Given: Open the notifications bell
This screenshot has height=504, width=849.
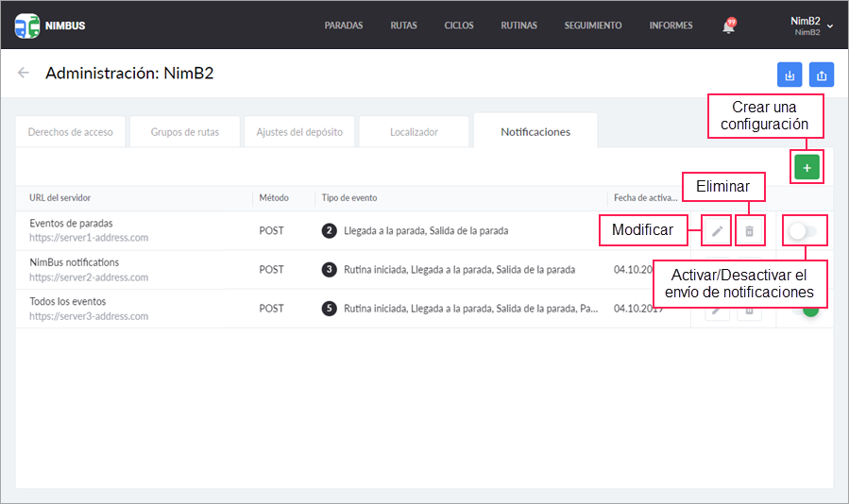Looking at the screenshot, I should coord(728,26).
